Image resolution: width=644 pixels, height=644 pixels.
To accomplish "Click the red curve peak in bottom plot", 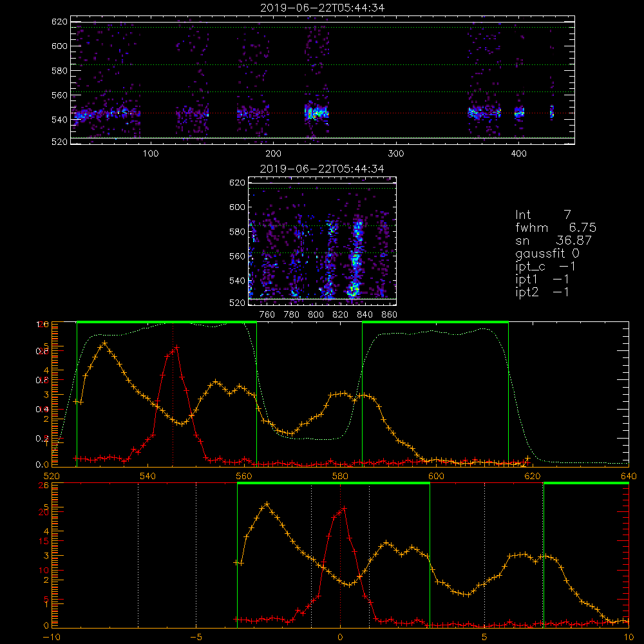I will (344, 509).
